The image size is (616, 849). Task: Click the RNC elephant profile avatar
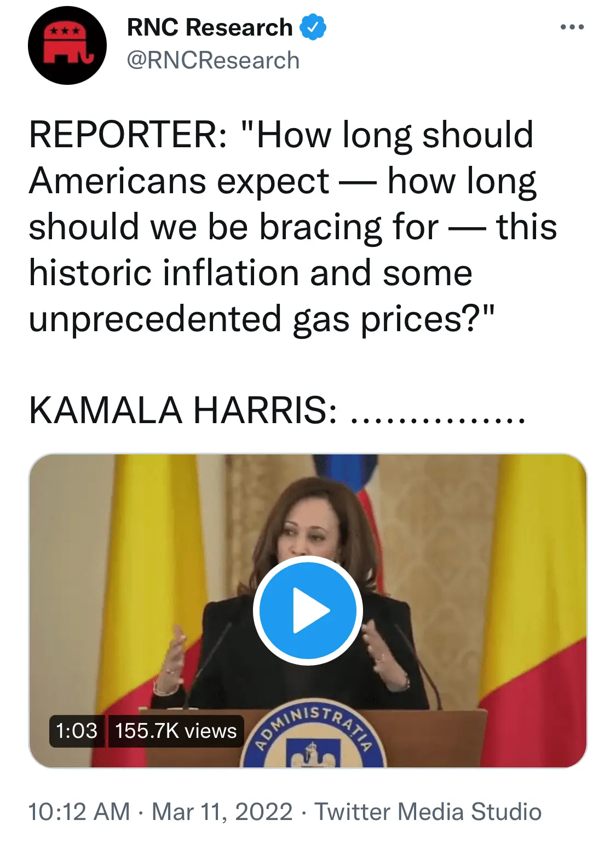click(67, 45)
